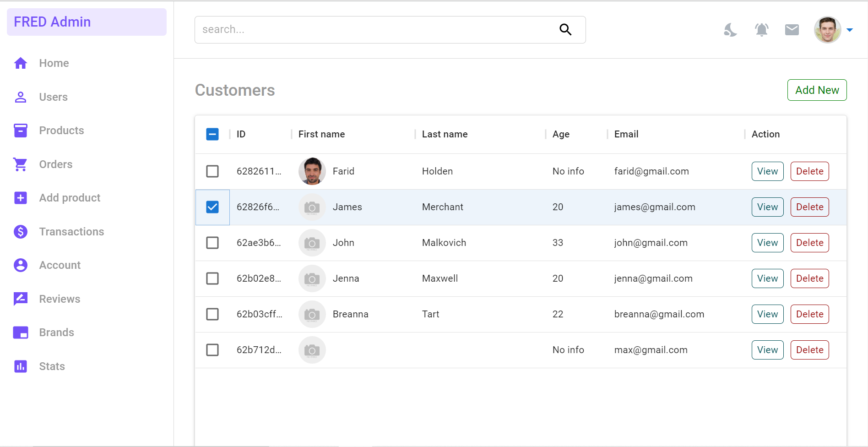This screenshot has width=868, height=447.
Task: View the John Malkovich customer
Action: (x=768, y=243)
